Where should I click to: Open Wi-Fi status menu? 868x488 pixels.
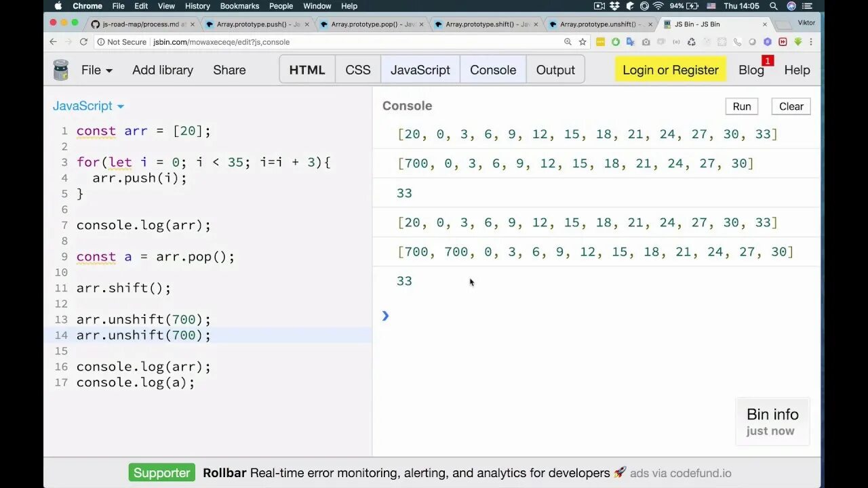[x=658, y=6]
